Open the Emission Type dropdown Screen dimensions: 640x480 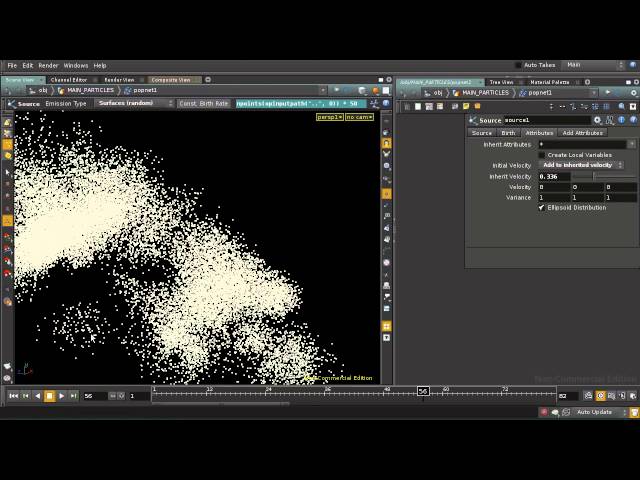coord(134,103)
